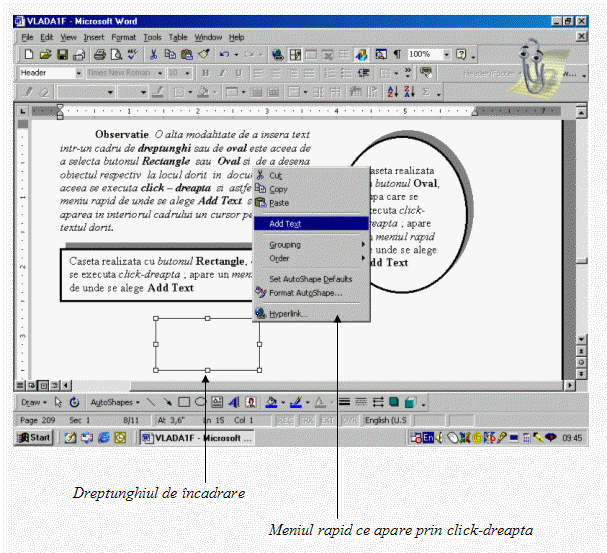Image resolution: width=607 pixels, height=553 pixels.
Task: Choose the Select Objects pointer tool
Action: tap(58, 402)
